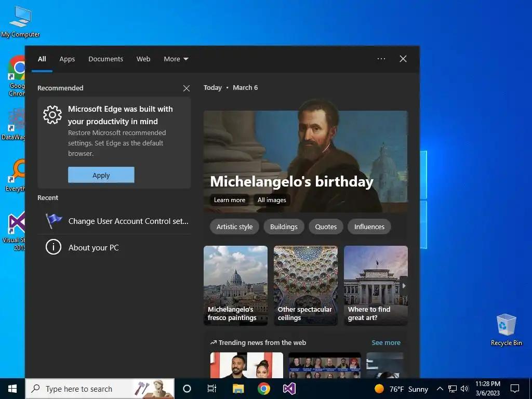Launch Chrome from the taskbar
Image resolution: width=532 pixels, height=399 pixels.
coord(263,389)
